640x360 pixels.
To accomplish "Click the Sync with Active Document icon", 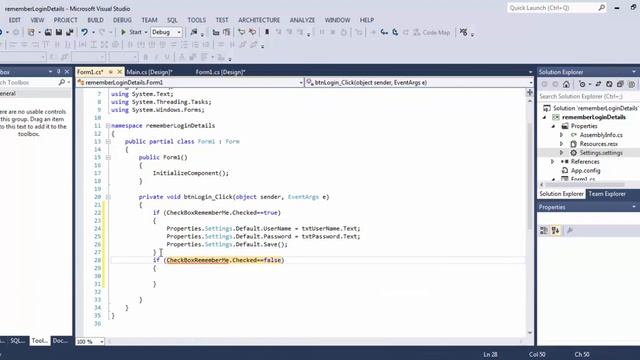I will (598, 84).
